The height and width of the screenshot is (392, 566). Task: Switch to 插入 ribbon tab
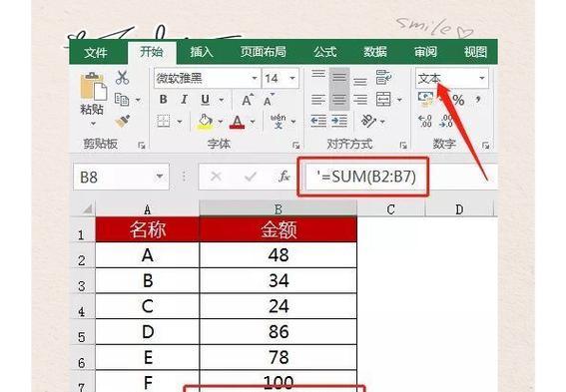[202, 52]
